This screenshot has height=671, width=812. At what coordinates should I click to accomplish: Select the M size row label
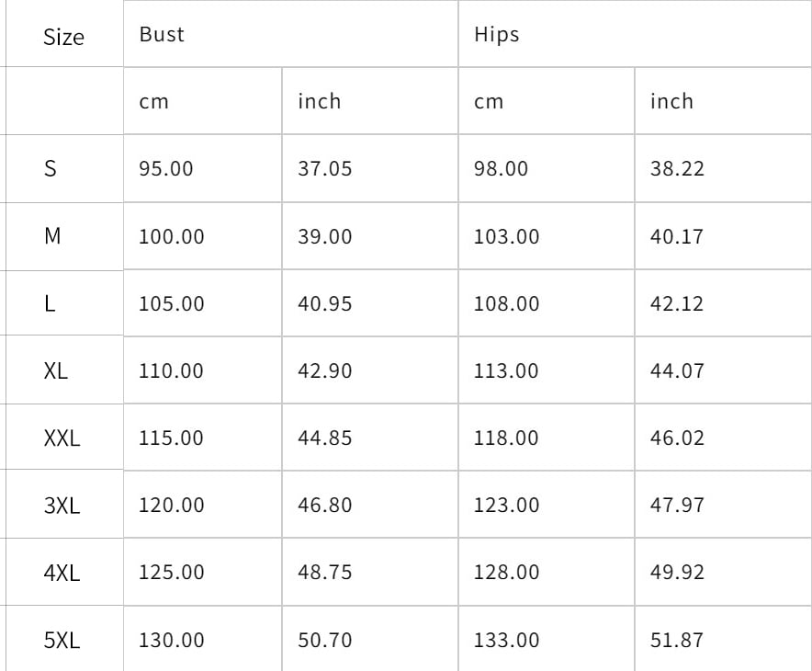coord(52,236)
